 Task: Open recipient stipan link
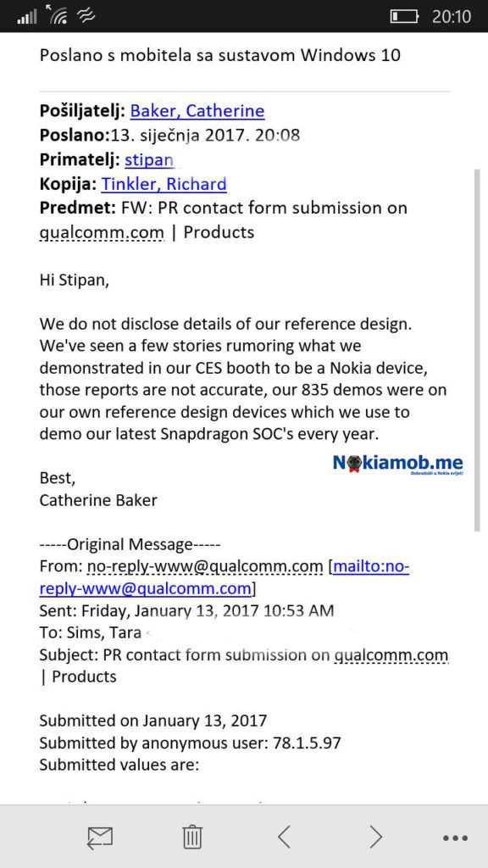pyautogui.click(x=149, y=160)
